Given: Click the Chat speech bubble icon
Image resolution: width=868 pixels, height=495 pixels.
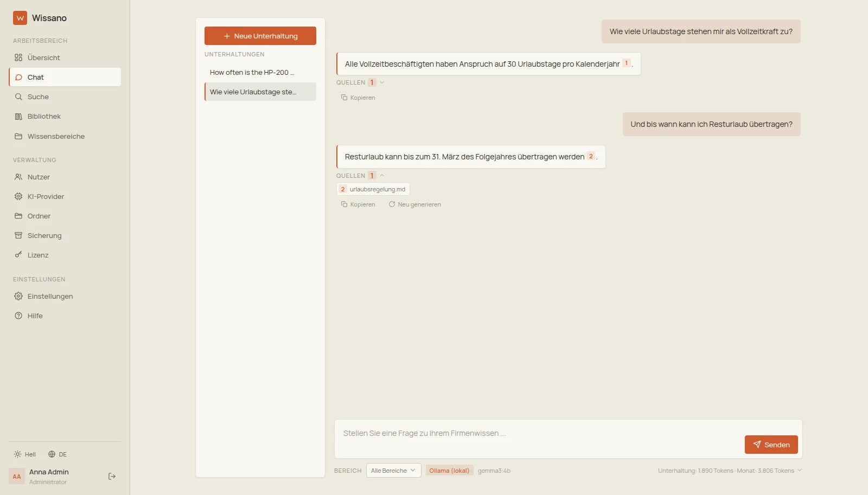Looking at the screenshot, I should pyautogui.click(x=18, y=77).
